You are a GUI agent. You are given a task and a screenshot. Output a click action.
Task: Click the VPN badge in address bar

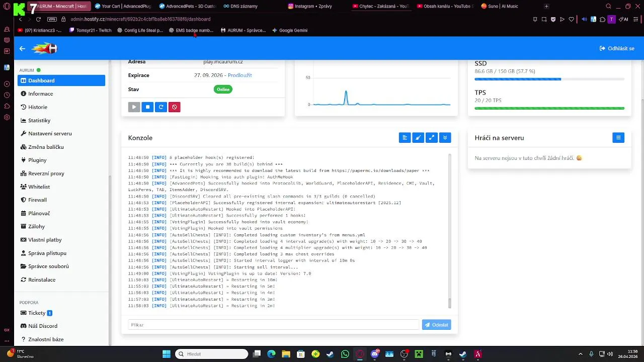click(x=52, y=19)
